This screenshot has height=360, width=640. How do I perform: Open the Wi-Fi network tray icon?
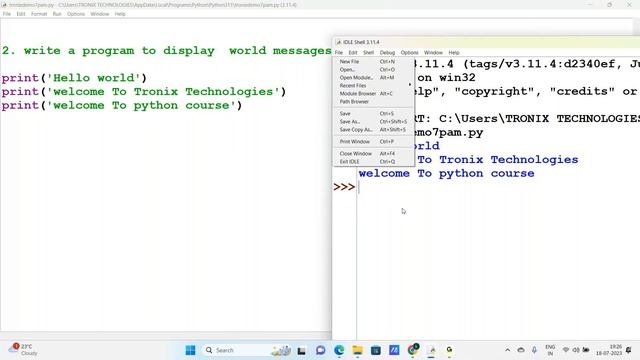tap(566, 350)
